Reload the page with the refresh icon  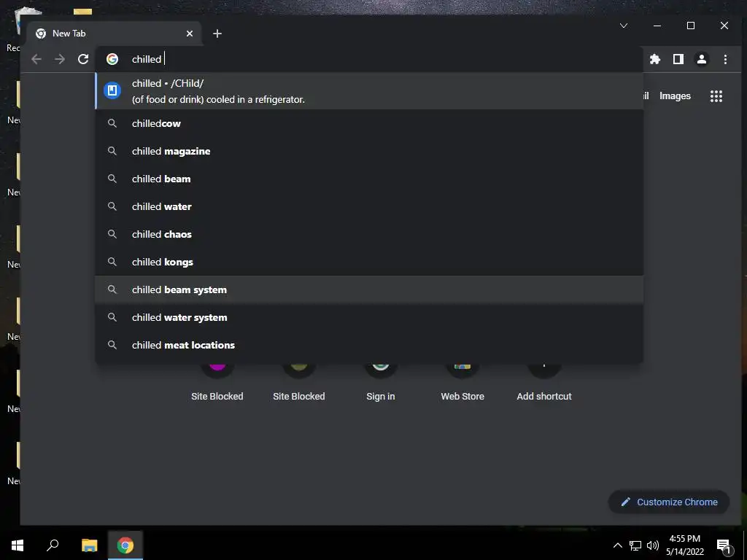point(83,59)
